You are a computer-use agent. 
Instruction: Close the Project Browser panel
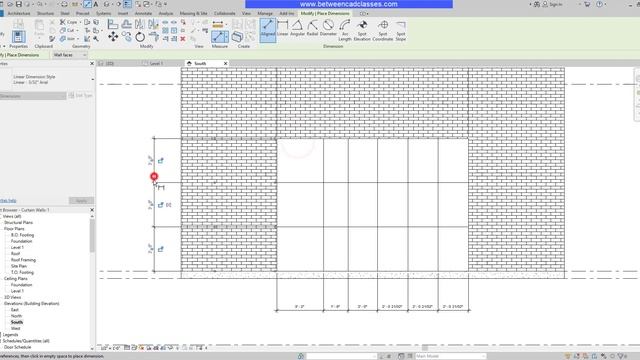92,210
